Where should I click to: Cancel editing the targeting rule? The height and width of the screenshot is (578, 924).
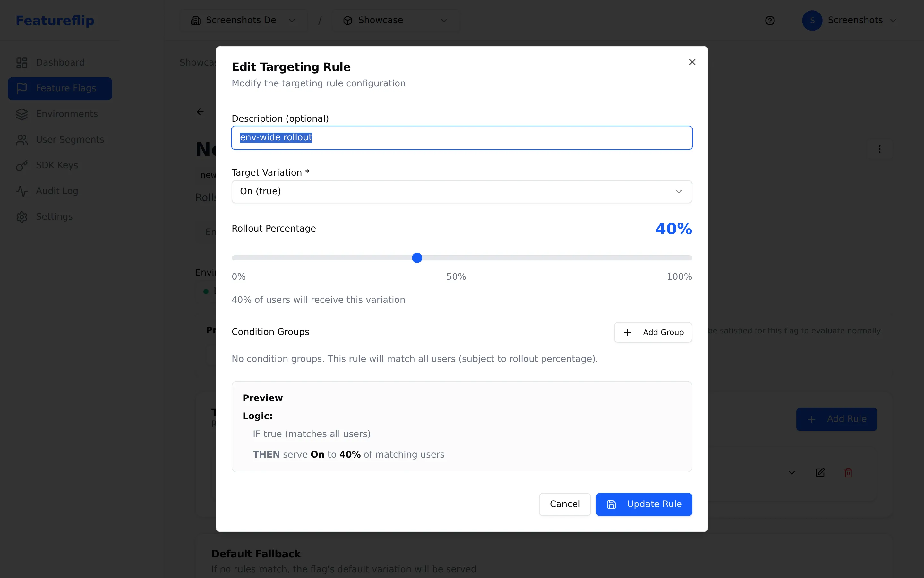point(565,504)
